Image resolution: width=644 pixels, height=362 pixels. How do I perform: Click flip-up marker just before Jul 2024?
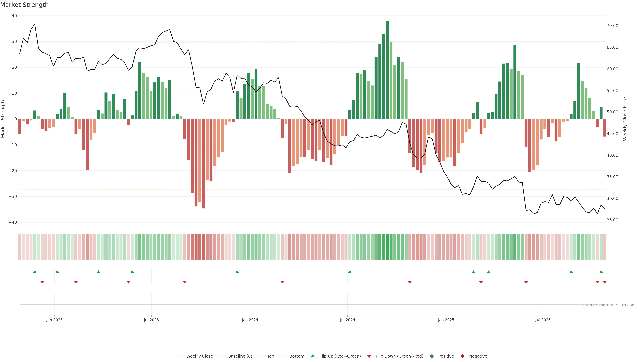(350, 272)
